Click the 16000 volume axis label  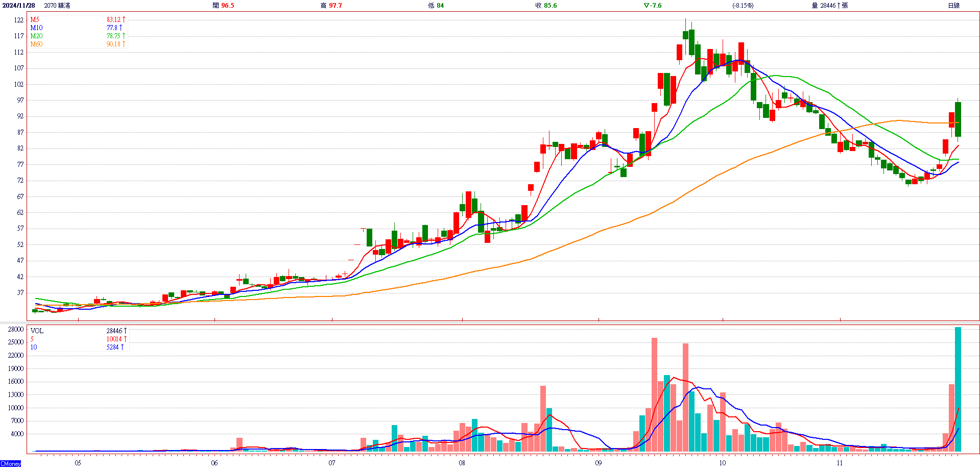coord(16,382)
